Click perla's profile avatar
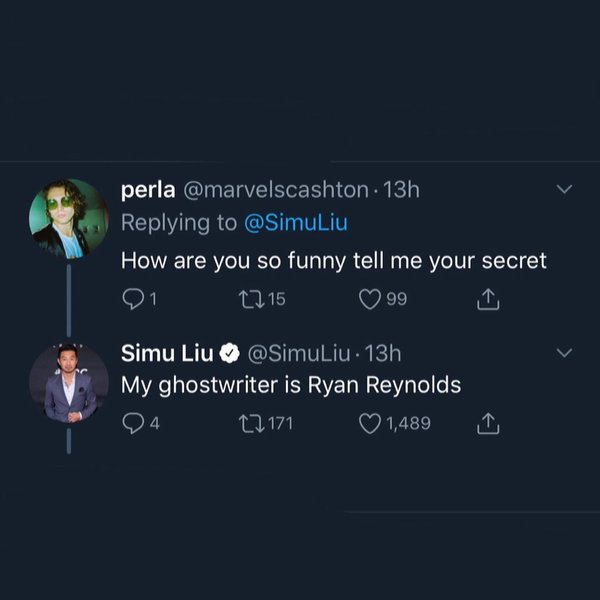The width and height of the screenshot is (600, 600). tap(69, 219)
